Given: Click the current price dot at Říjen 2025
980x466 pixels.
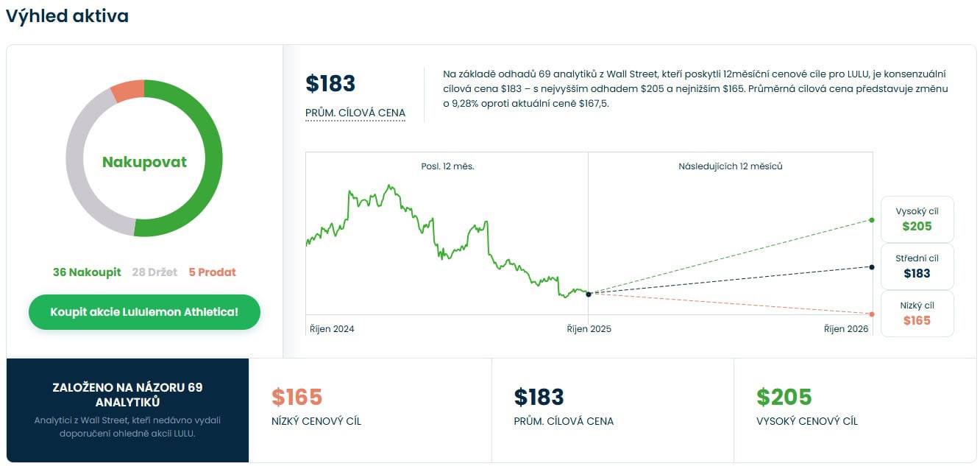Looking at the screenshot, I should click(588, 294).
